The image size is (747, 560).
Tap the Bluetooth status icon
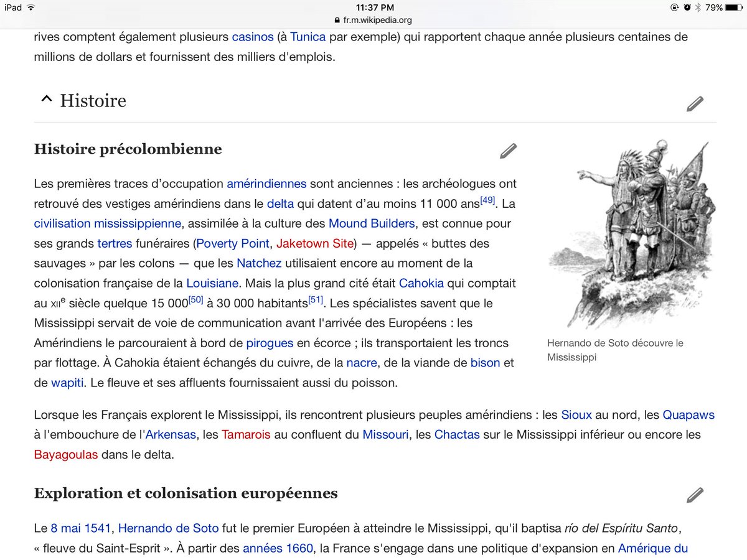pyautogui.click(x=698, y=7)
